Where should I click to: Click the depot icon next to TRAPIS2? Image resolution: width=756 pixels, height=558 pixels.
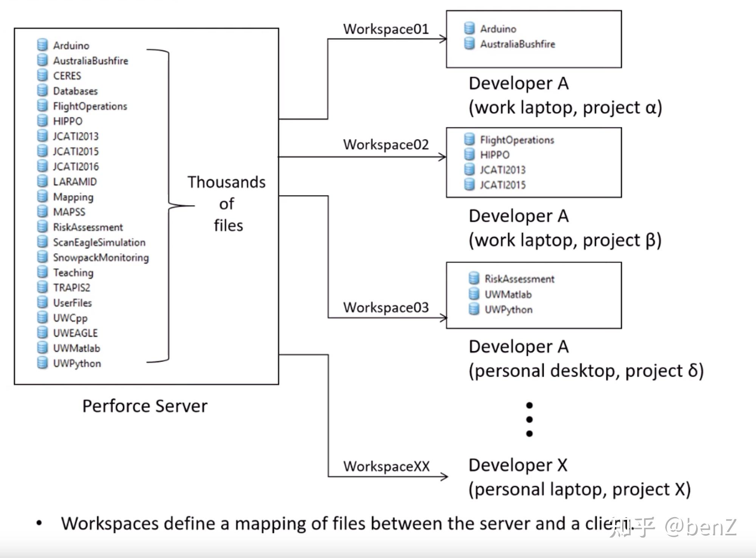42,287
